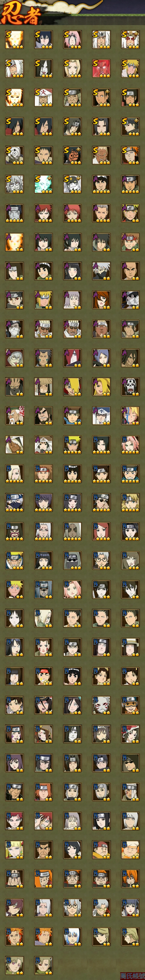Select Mei Terumi with auburn hair over eye

click(101, 300)
